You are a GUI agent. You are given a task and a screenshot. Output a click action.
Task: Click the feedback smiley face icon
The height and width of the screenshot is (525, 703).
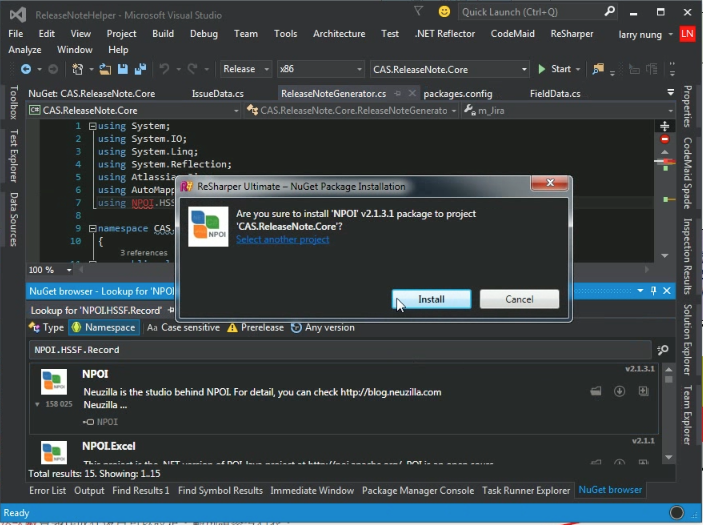click(444, 12)
